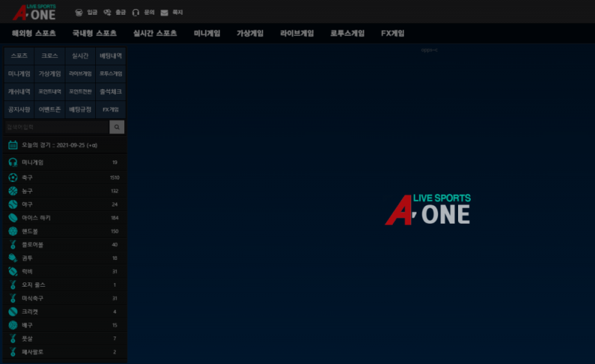Click the basketball icon next to 농구
The image size is (595, 364).
(13, 191)
